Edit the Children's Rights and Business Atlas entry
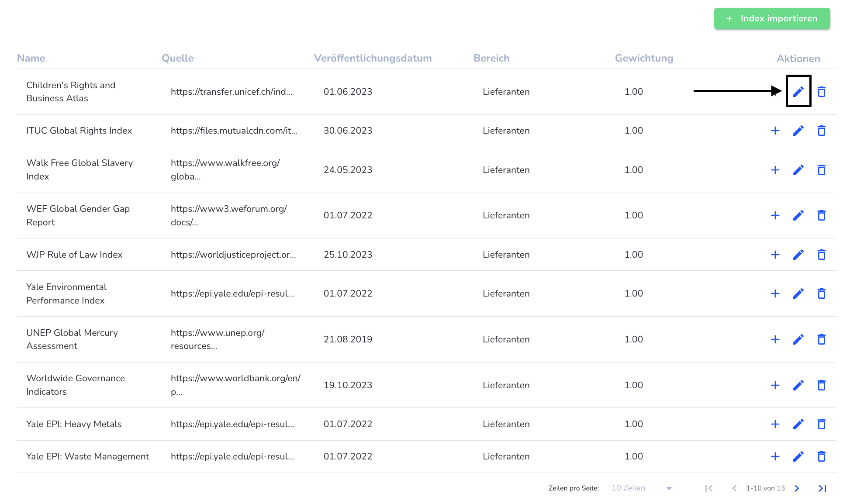This screenshot has height=504, width=850. pyautogui.click(x=798, y=92)
